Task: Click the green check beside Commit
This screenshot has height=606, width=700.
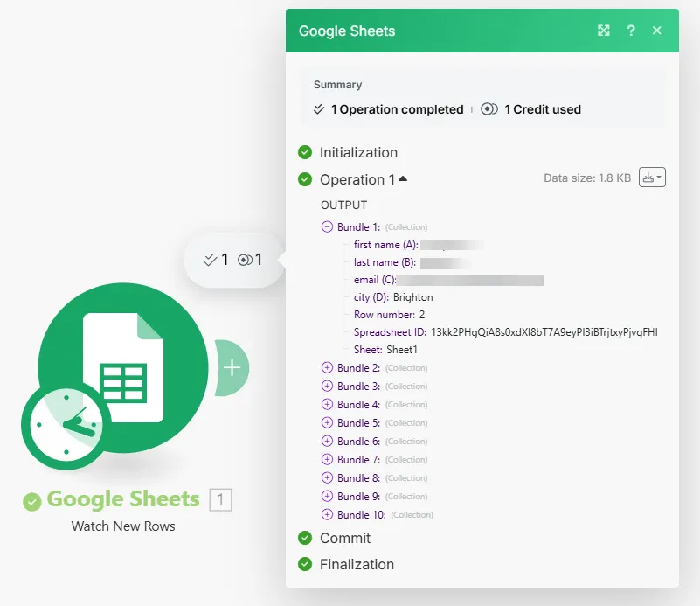Action: coord(305,538)
